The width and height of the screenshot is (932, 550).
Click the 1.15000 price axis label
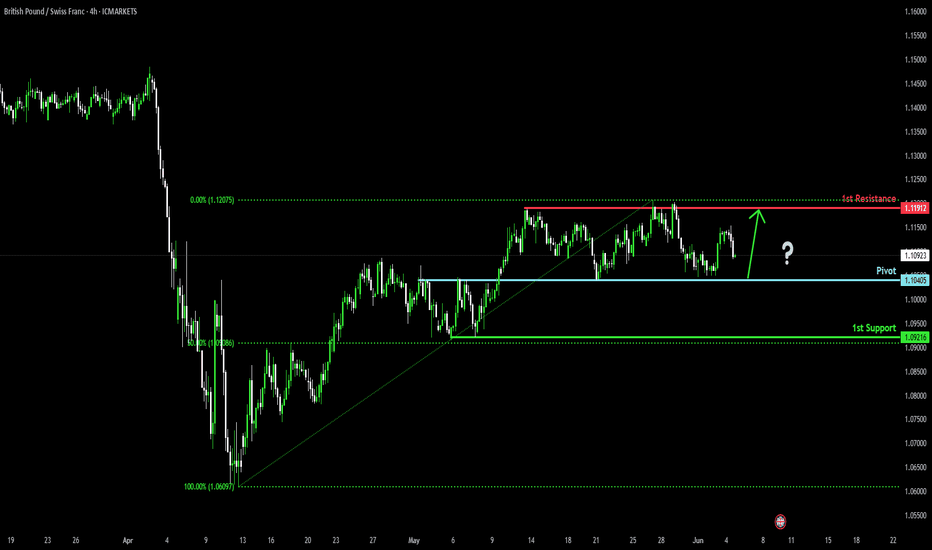(x=915, y=59)
